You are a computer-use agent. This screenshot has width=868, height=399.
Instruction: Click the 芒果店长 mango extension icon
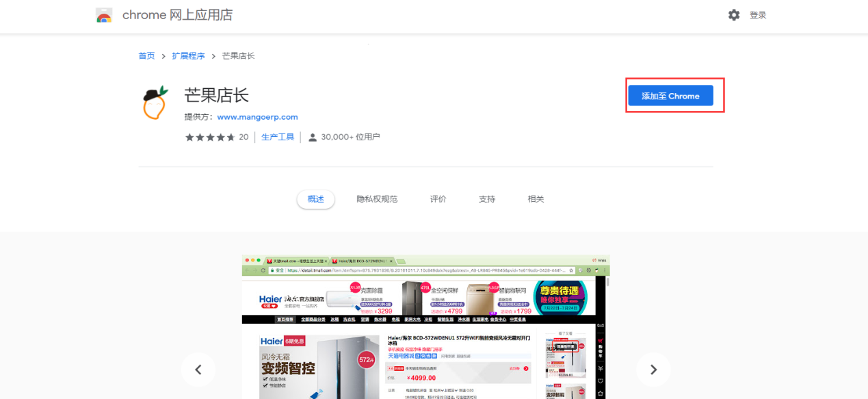tap(155, 103)
